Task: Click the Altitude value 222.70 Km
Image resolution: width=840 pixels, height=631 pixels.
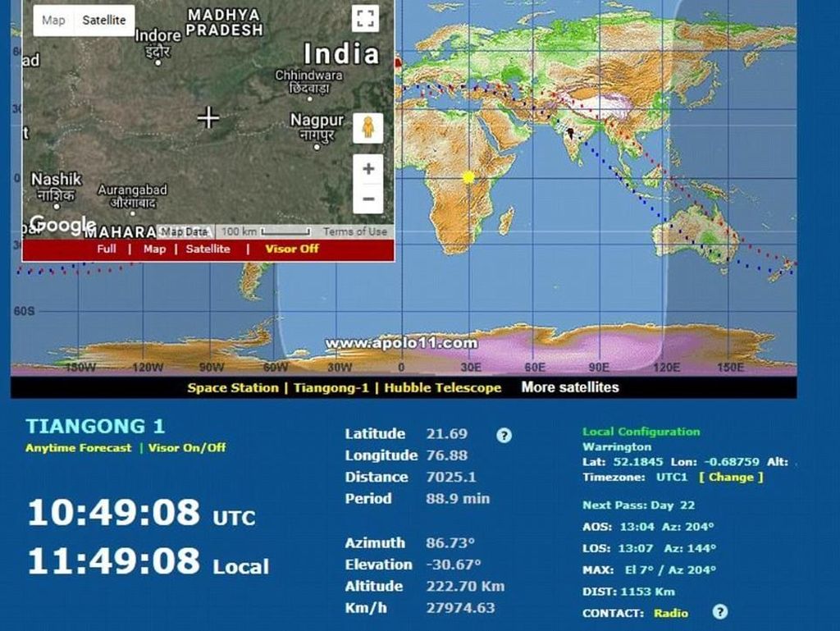Action: pos(465,587)
